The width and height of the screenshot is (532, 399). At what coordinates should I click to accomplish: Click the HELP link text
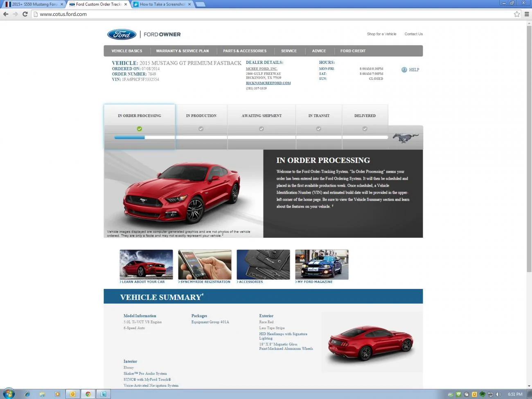point(414,70)
